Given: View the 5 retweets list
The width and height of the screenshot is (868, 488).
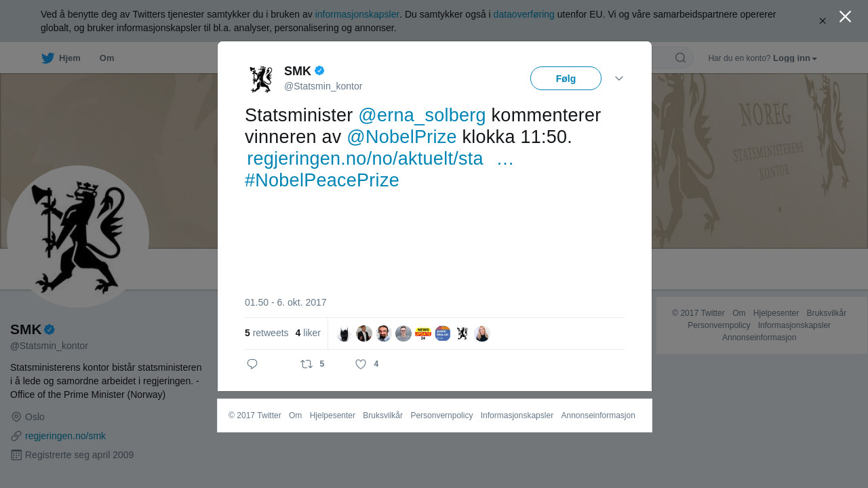Looking at the screenshot, I should click(x=267, y=333).
